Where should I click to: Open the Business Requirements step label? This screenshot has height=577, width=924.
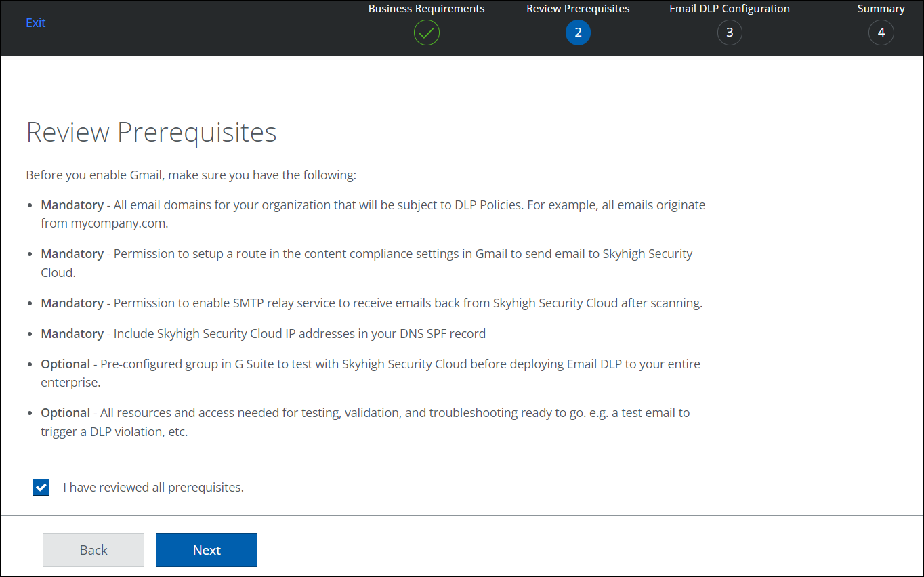(x=426, y=9)
